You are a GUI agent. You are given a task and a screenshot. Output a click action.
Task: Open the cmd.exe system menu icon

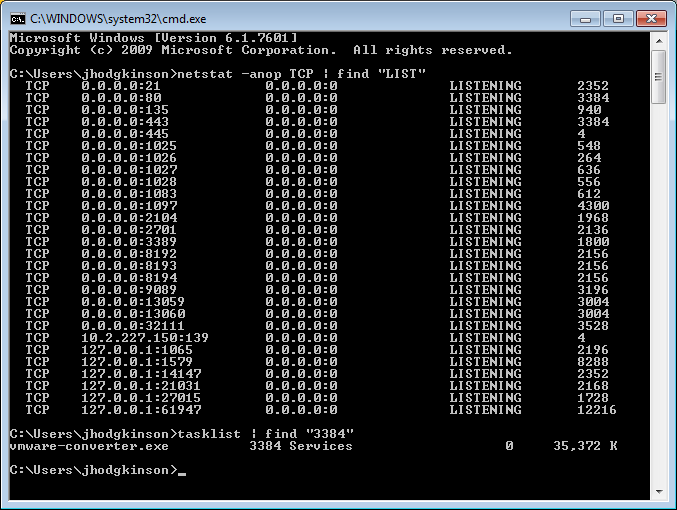point(17,18)
